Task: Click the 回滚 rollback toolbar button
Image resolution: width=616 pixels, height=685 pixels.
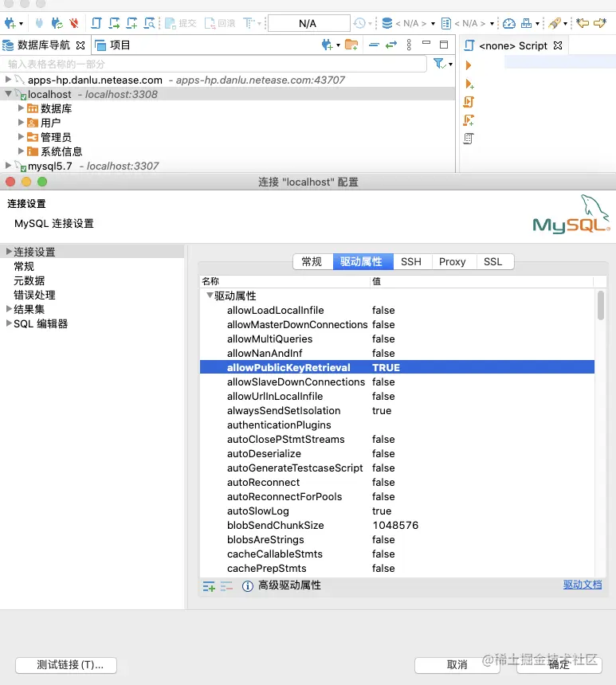Action: click(x=221, y=23)
